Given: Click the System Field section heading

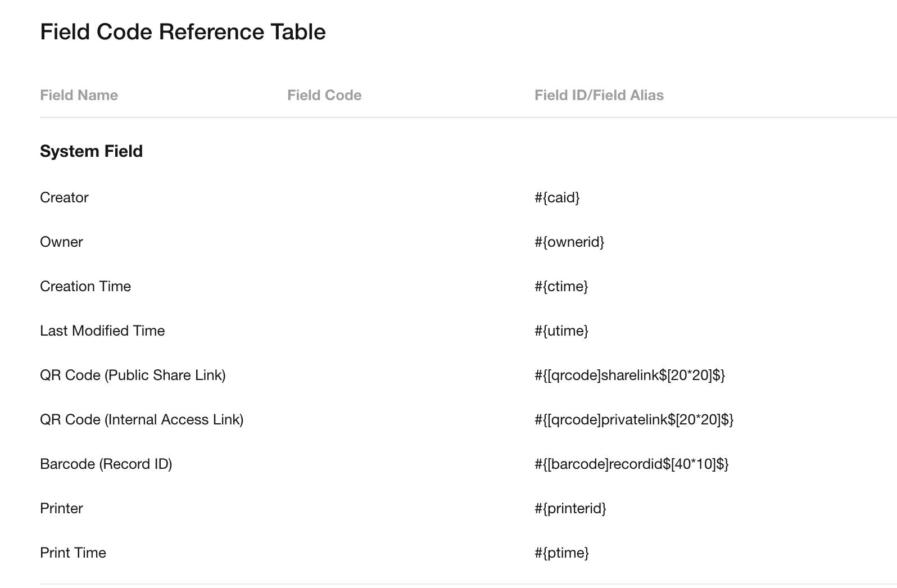Looking at the screenshot, I should 91,151.
